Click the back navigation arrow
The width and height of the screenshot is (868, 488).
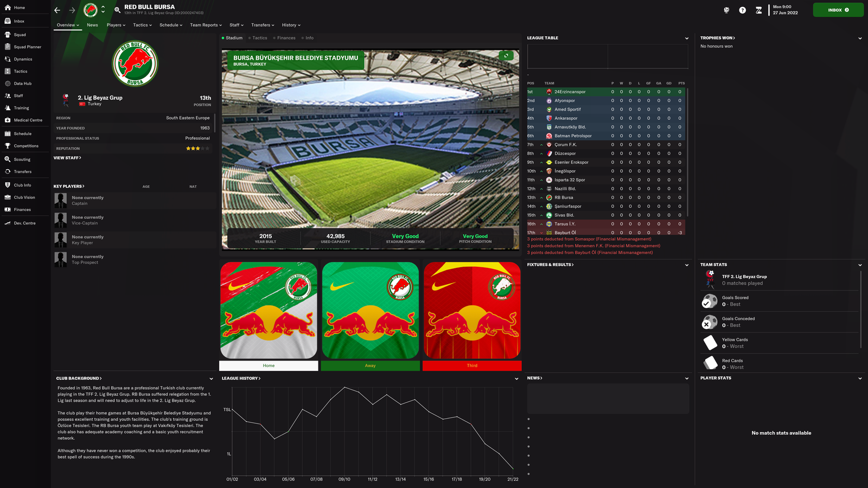click(58, 10)
